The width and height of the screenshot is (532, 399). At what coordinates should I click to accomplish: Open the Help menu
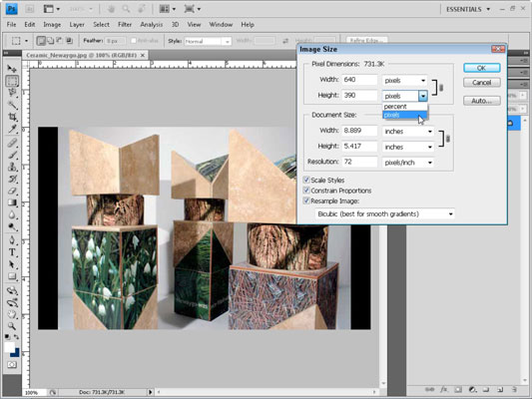click(x=248, y=24)
